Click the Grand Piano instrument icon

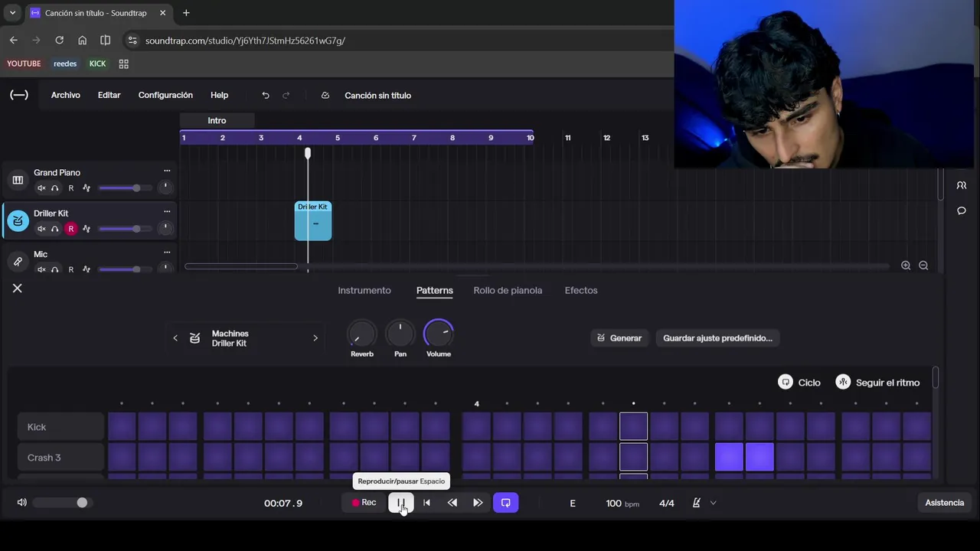pos(18,181)
